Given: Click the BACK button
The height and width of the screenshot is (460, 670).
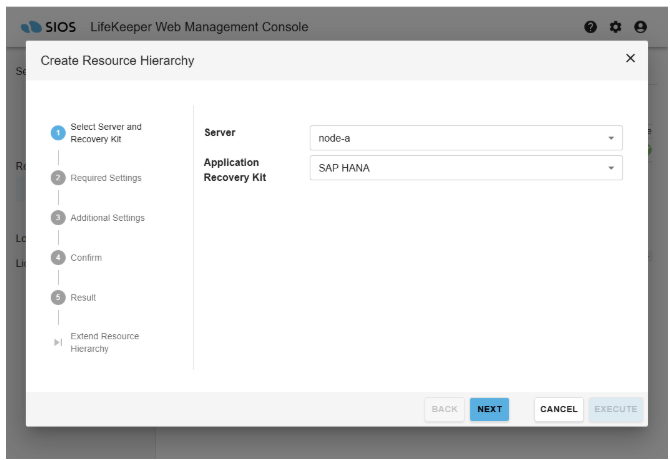Looking at the screenshot, I should point(445,409).
